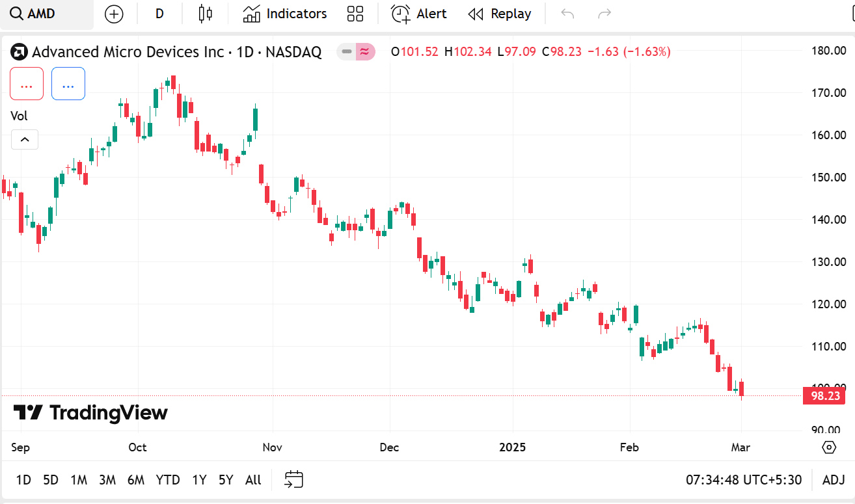
Task: Click the Feb label on time axis
Action: 629,447
